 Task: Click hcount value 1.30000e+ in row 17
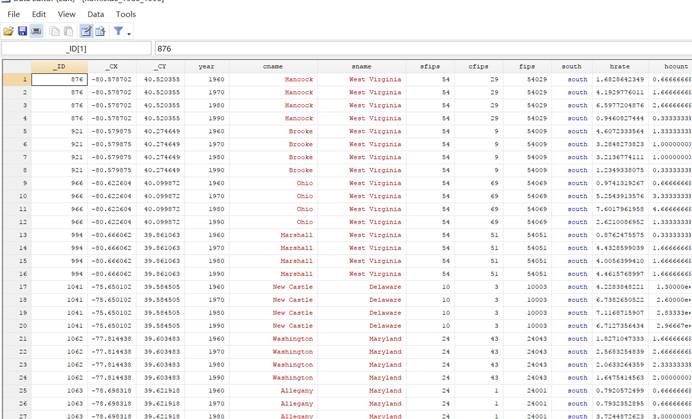672,287
